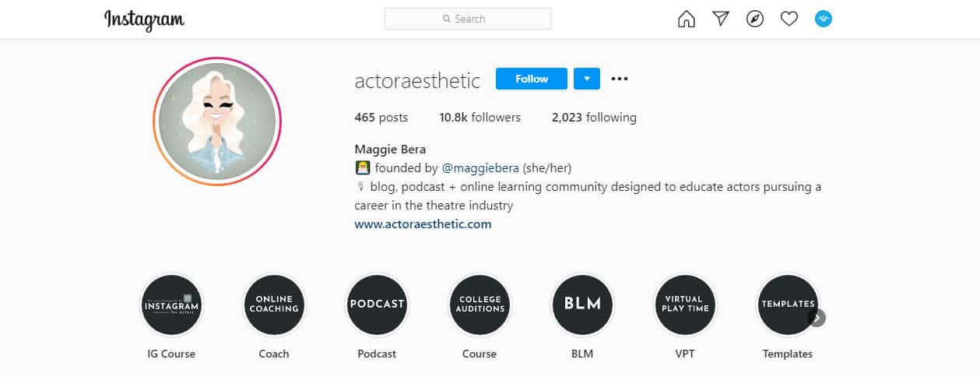Click the Search input field

click(x=468, y=19)
